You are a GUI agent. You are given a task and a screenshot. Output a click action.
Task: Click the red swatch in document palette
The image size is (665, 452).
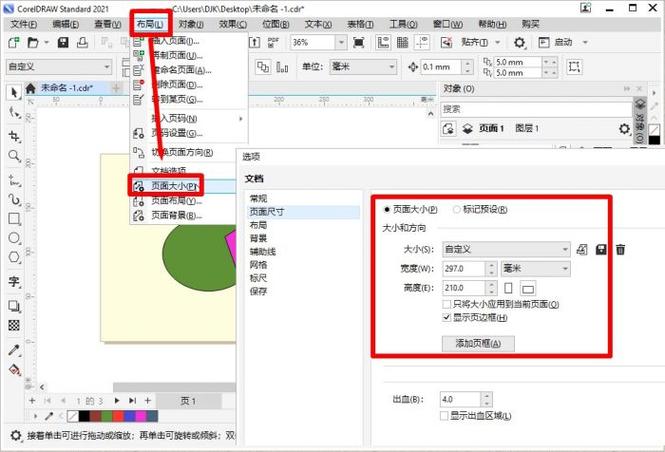point(118,416)
